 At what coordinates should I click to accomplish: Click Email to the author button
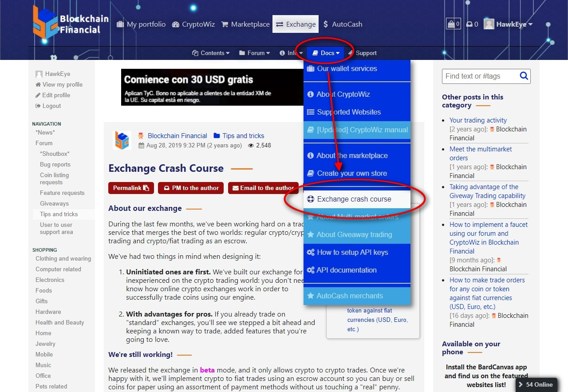coord(264,188)
